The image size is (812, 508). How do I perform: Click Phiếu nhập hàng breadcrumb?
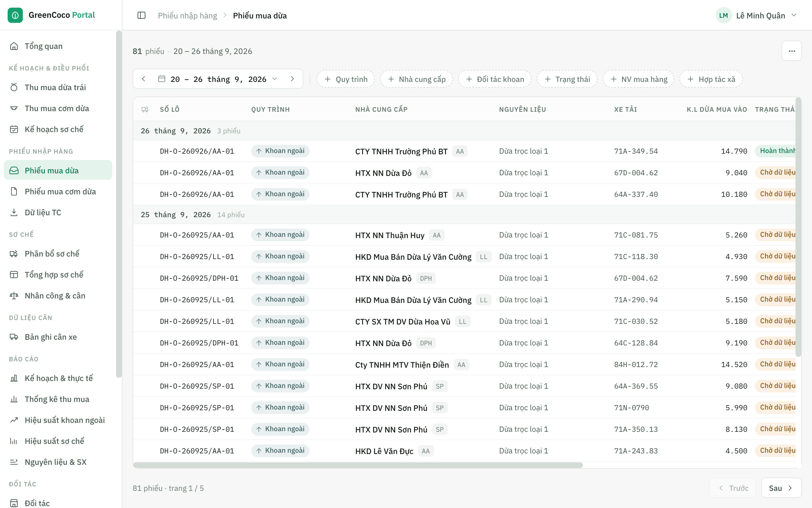187,16
